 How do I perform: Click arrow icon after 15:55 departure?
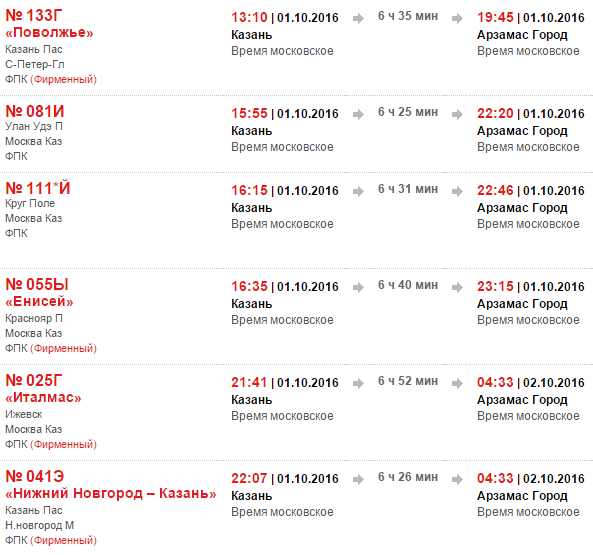358,114
